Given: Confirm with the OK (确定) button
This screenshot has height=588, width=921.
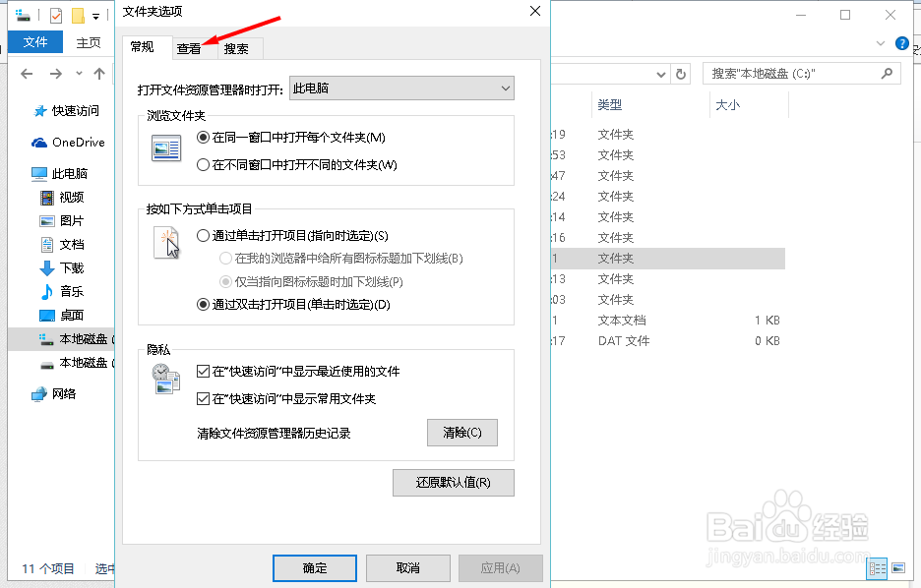Looking at the screenshot, I should tap(315, 568).
